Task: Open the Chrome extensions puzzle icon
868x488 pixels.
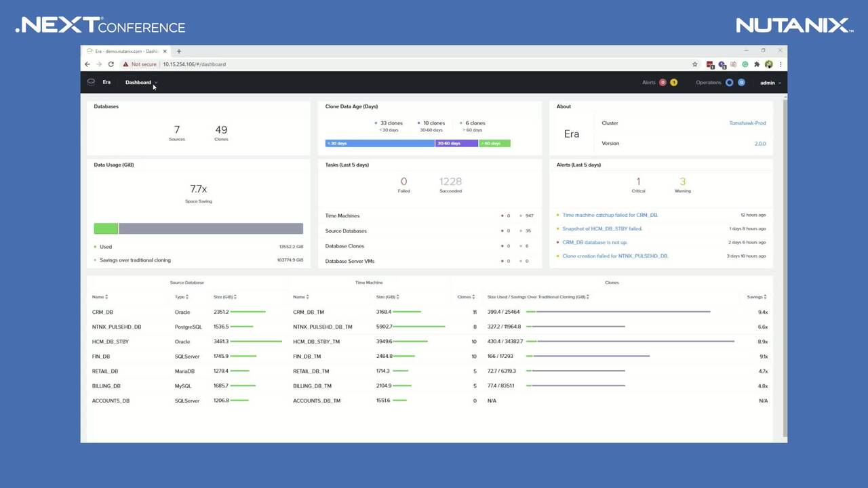Action: tap(757, 64)
